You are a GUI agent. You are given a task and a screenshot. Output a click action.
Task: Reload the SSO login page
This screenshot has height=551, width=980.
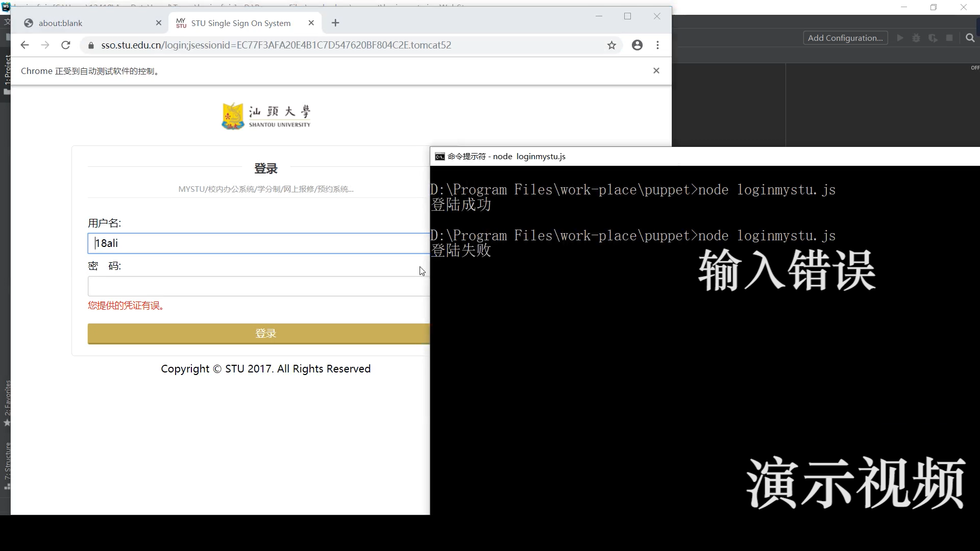tap(65, 45)
